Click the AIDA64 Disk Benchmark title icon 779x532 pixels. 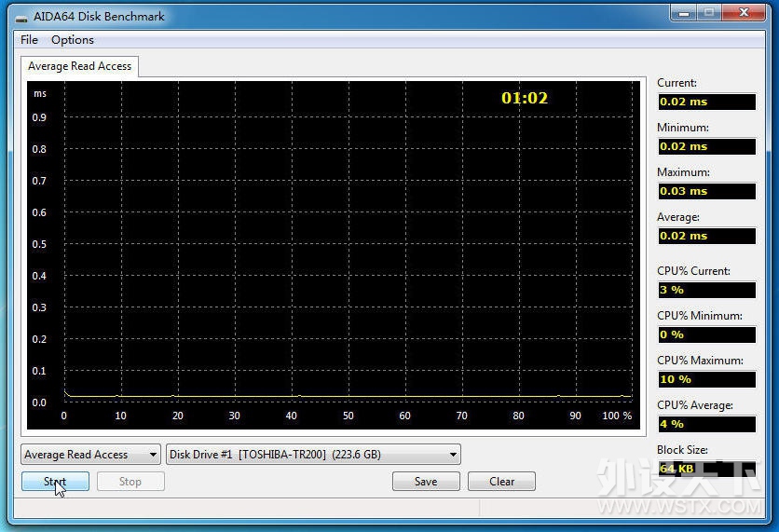(21, 18)
